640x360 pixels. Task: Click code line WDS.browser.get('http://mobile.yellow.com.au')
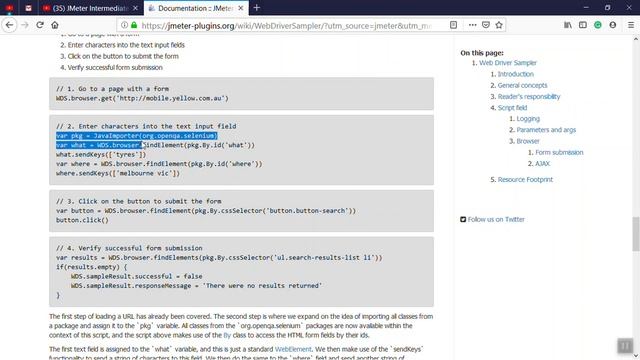coord(142,98)
